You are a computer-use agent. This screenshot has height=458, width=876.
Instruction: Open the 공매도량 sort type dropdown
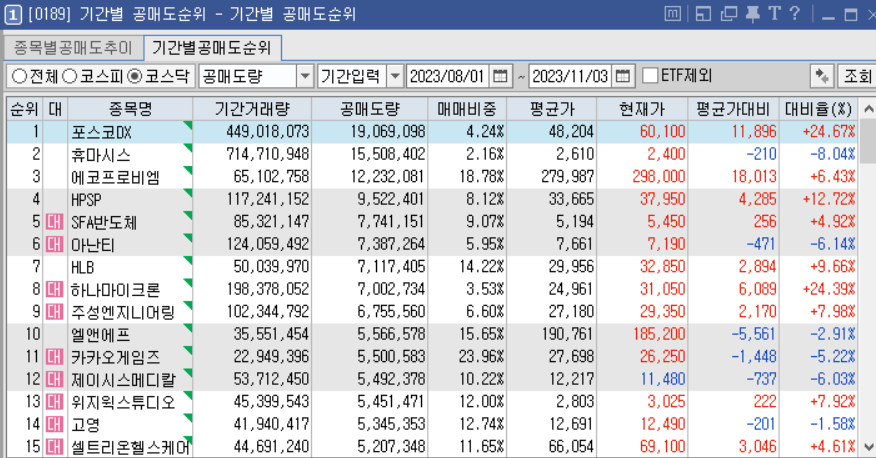click(304, 76)
